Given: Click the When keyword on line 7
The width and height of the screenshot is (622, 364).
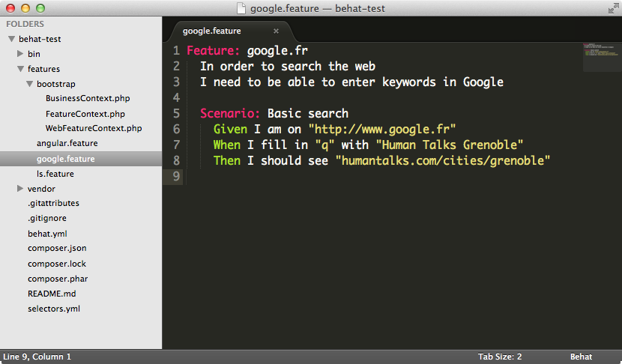Looking at the screenshot, I should coord(227,145).
